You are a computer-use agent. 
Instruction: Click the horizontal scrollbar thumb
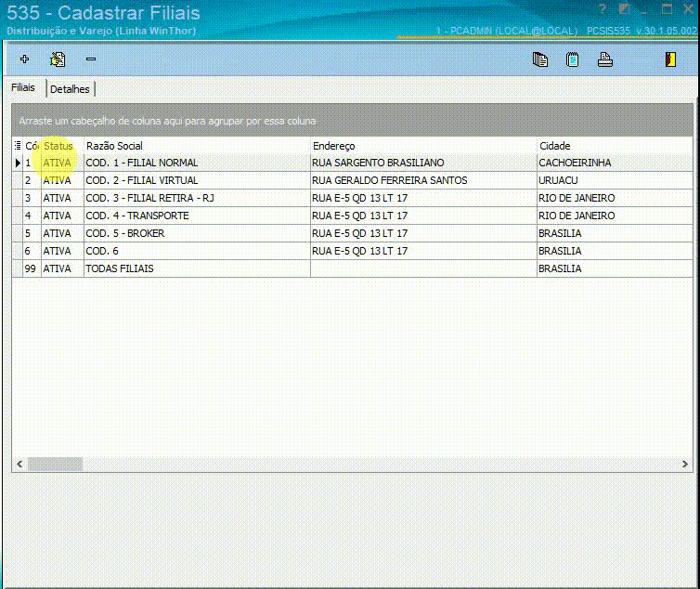(x=55, y=464)
